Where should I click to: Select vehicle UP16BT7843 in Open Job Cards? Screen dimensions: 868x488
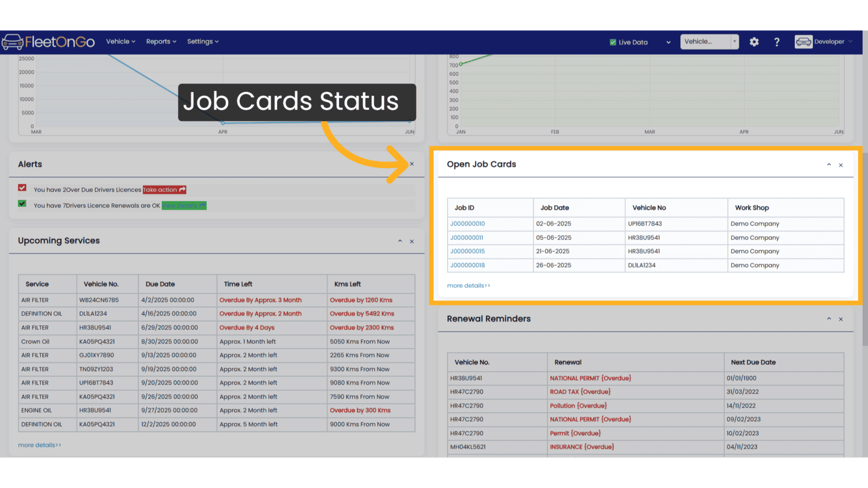(x=645, y=224)
